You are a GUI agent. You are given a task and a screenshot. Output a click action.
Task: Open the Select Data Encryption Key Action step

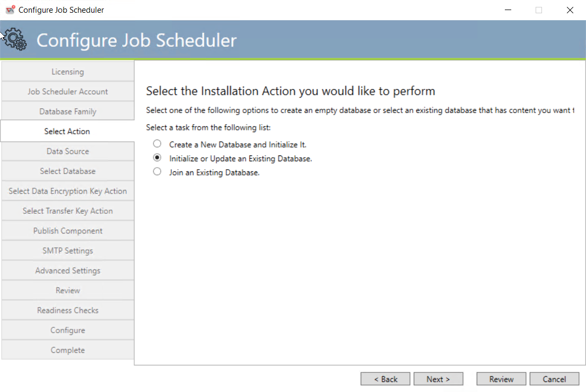point(67,190)
